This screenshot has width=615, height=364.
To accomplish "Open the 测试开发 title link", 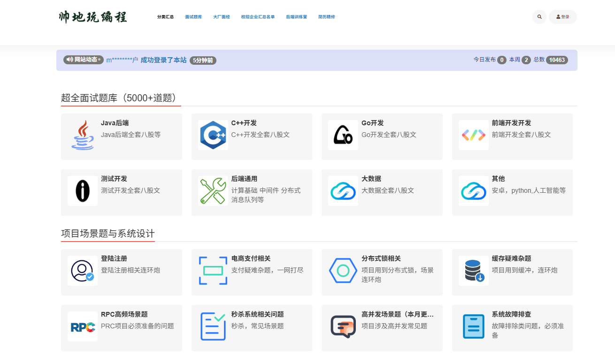I will pyautogui.click(x=114, y=179).
